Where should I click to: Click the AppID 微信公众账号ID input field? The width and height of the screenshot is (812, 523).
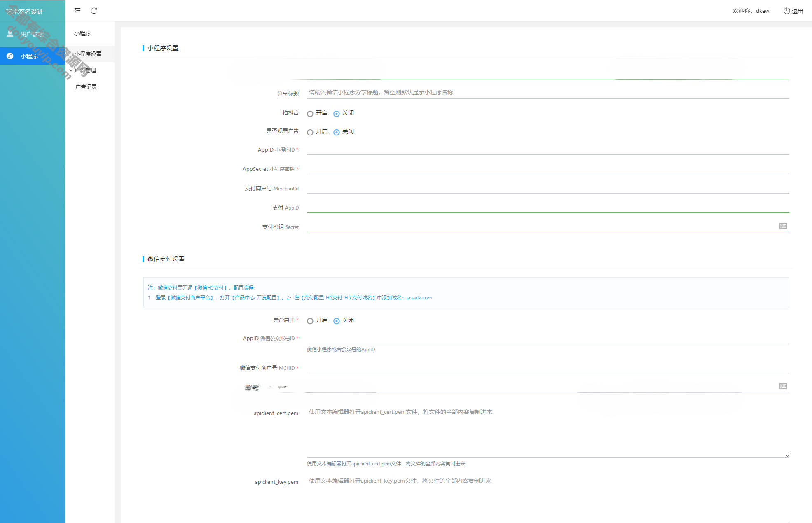tap(548, 338)
